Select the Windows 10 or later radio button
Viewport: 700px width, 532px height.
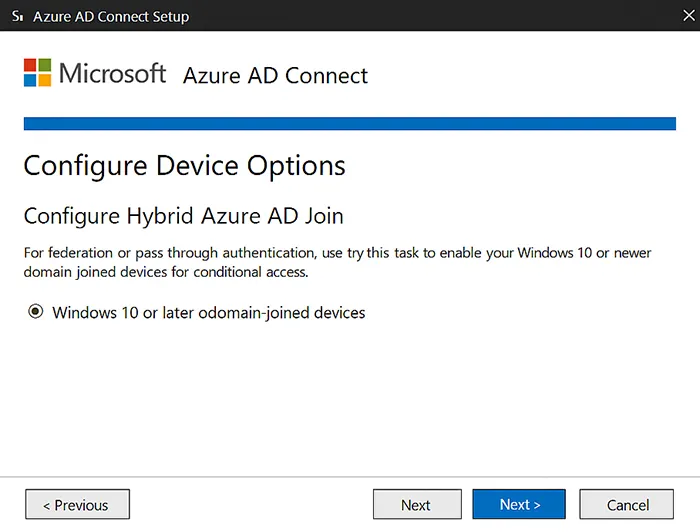tap(36, 313)
